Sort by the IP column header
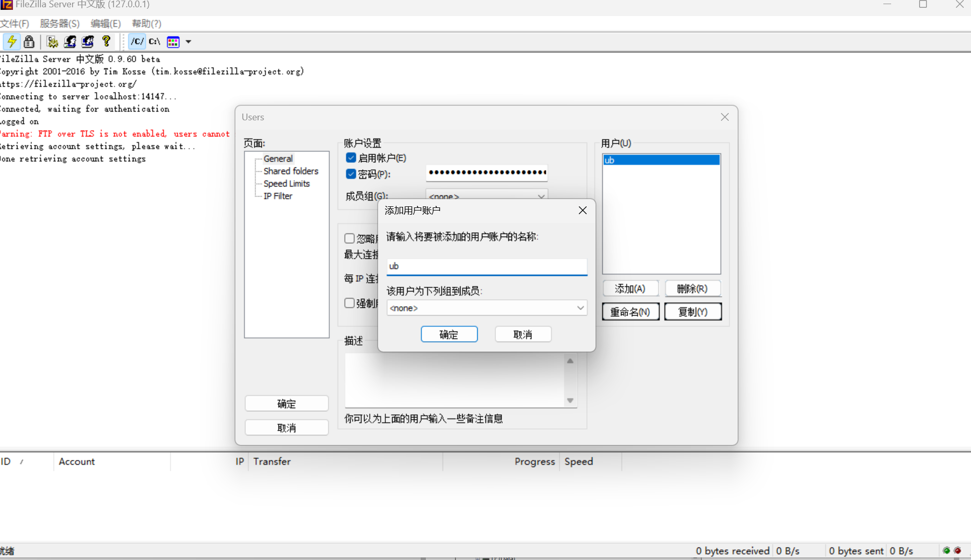The width and height of the screenshot is (971, 560). 210,461
